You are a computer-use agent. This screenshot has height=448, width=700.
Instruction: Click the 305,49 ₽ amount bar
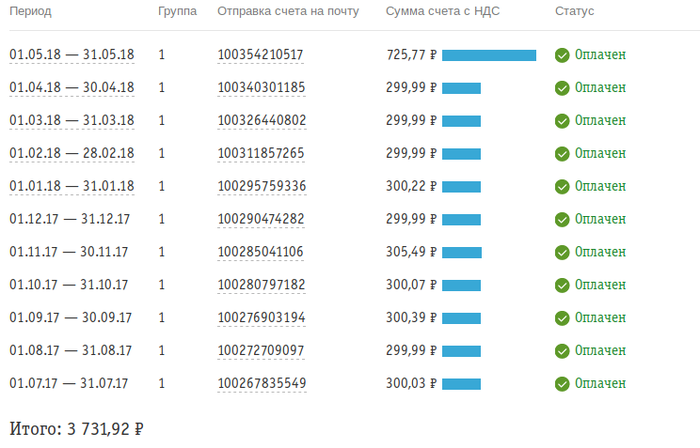click(461, 252)
